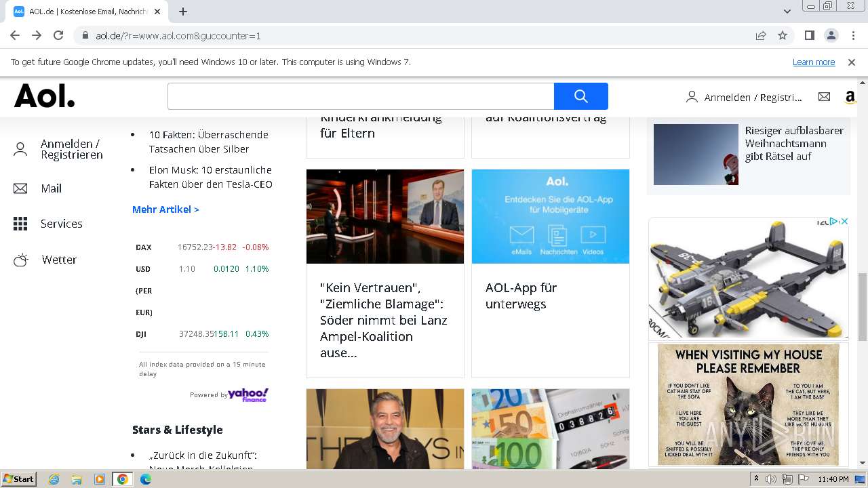Click the Services grid icon
This screenshot has width=868, height=488.
pyautogui.click(x=20, y=224)
